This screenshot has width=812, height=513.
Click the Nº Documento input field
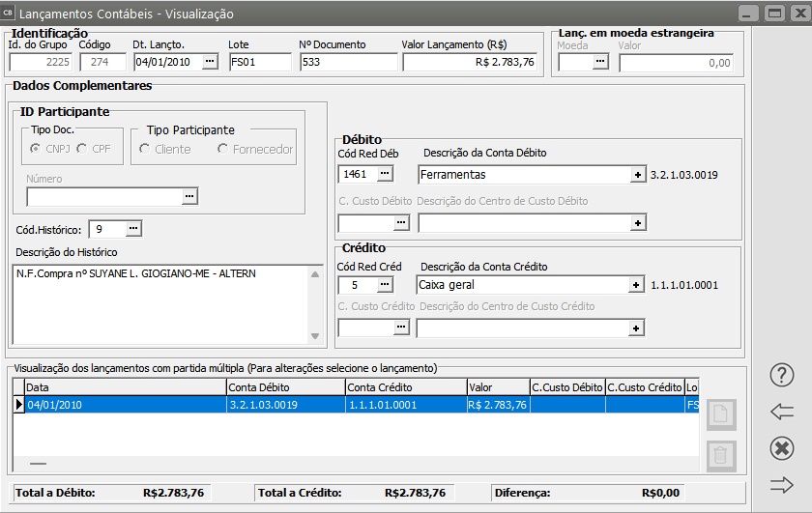pyautogui.click(x=347, y=62)
